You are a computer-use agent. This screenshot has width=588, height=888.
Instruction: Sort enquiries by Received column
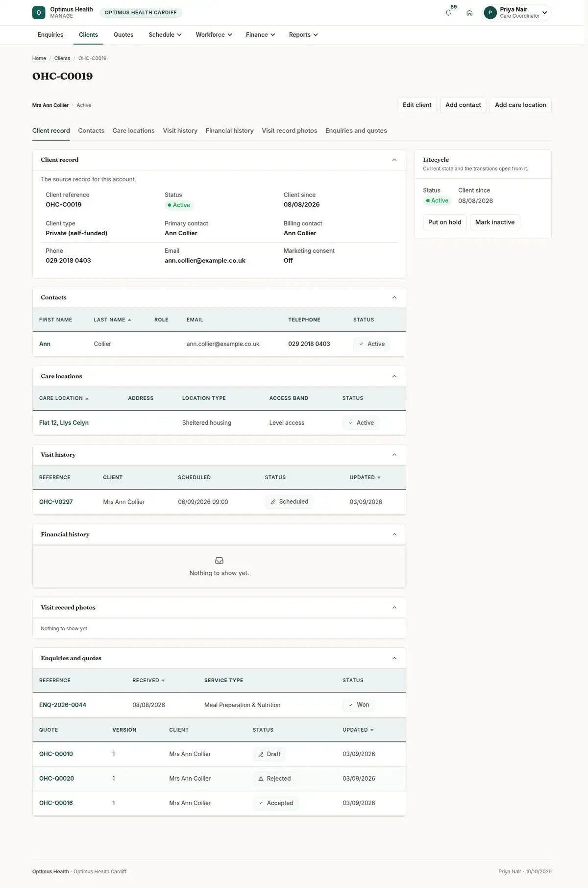tap(148, 681)
